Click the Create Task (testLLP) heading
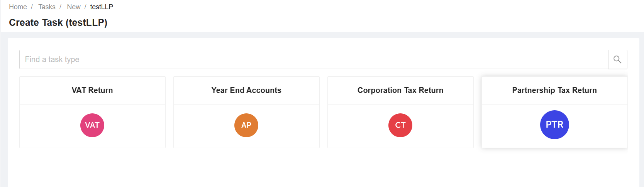644x187 pixels. pyautogui.click(x=58, y=23)
